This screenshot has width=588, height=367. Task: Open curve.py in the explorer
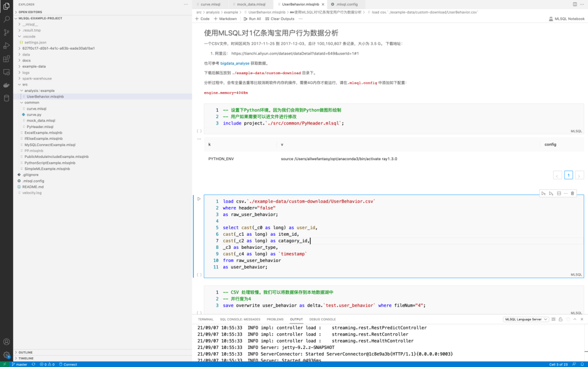click(x=34, y=115)
